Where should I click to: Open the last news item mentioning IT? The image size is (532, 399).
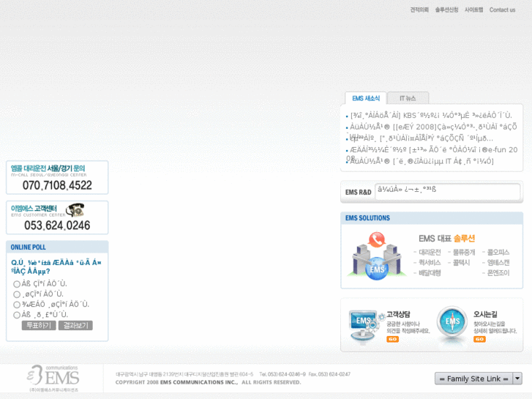click(422, 161)
